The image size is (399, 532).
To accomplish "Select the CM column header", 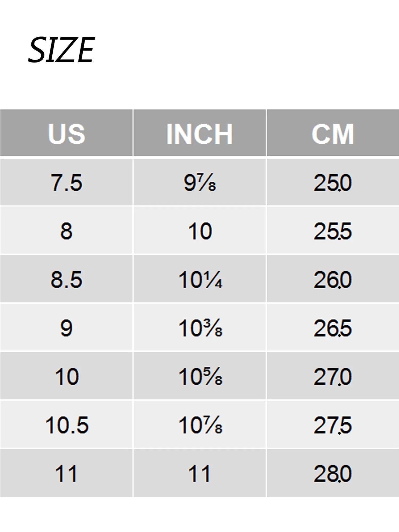I will coord(333,132).
